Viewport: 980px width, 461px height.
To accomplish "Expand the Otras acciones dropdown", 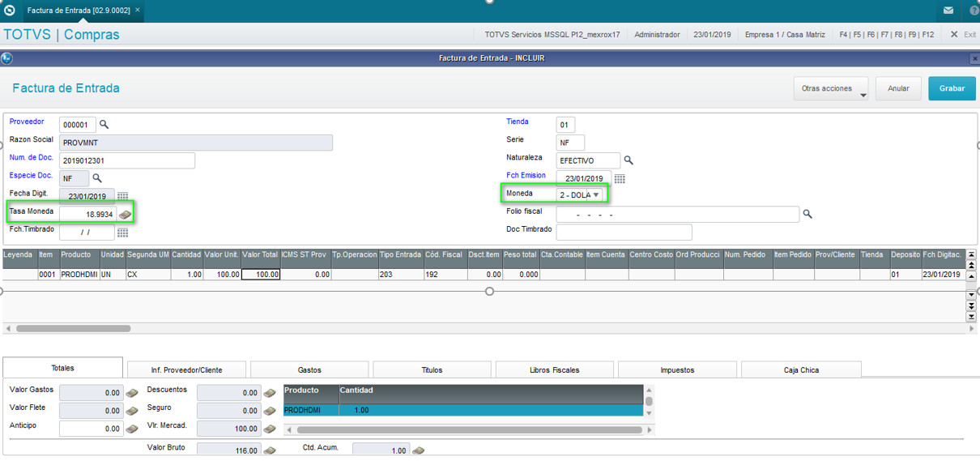I will tap(831, 88).
